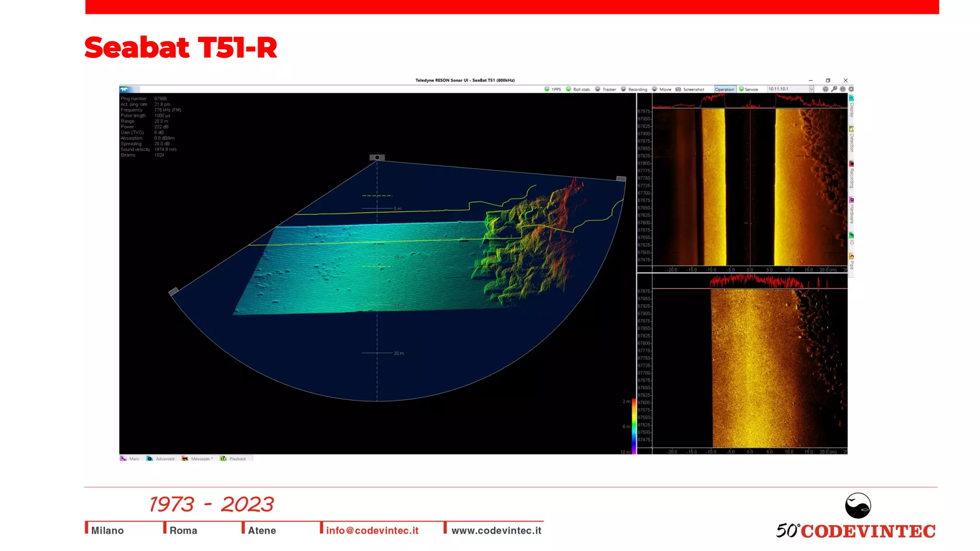Open the www.codevintec.it website link
Viewport: 980px width, 551px height.
[x=496, y=530]
